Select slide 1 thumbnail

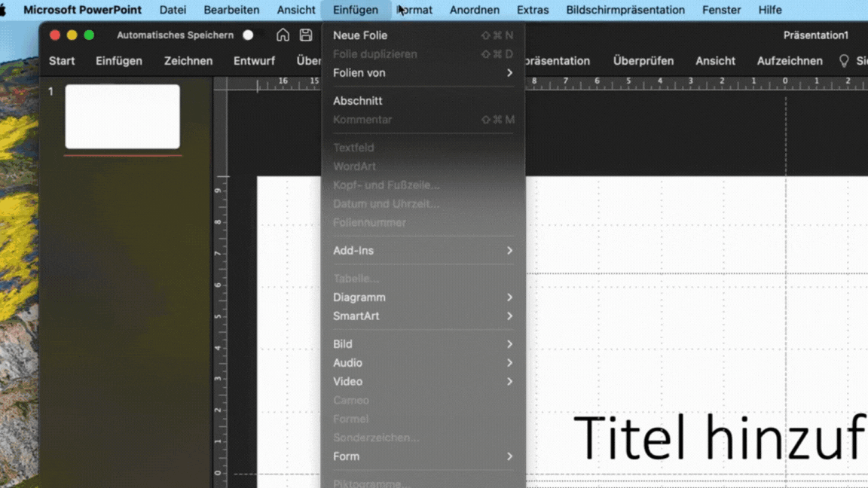pos(122,117)
